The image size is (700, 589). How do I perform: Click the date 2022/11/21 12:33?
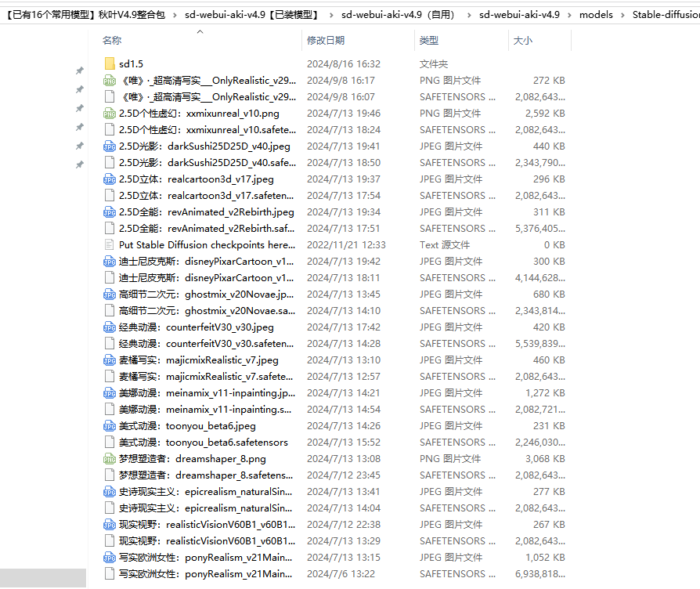pyautogui.click(x=346, y=245)
